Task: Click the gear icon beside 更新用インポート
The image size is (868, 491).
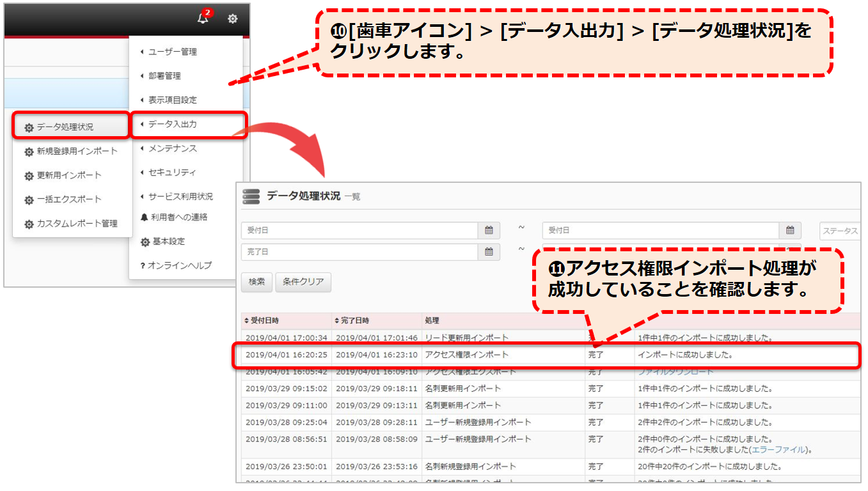Action: (x=29, y=176)
